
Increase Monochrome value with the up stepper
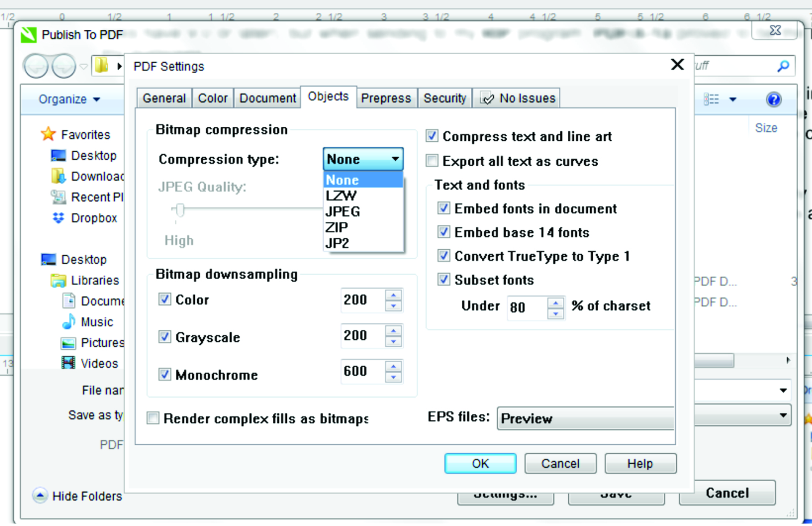(392, 367)
